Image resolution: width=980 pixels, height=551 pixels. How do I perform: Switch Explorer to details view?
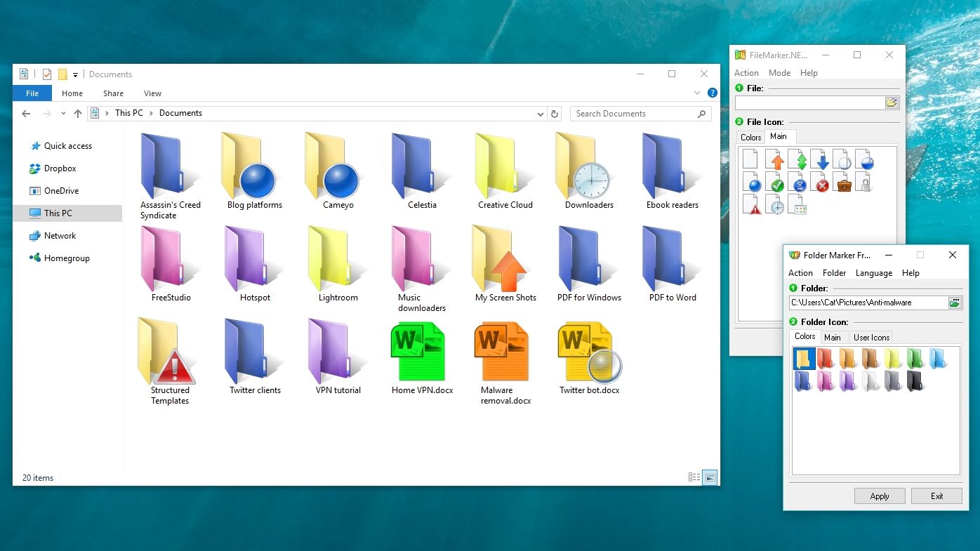(694, 477)
